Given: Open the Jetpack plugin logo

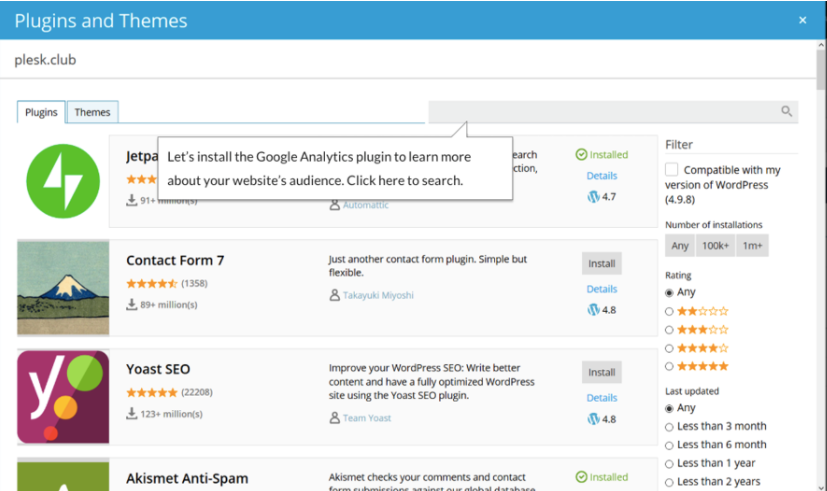Looking at the screenshot, I should [63, 181].
